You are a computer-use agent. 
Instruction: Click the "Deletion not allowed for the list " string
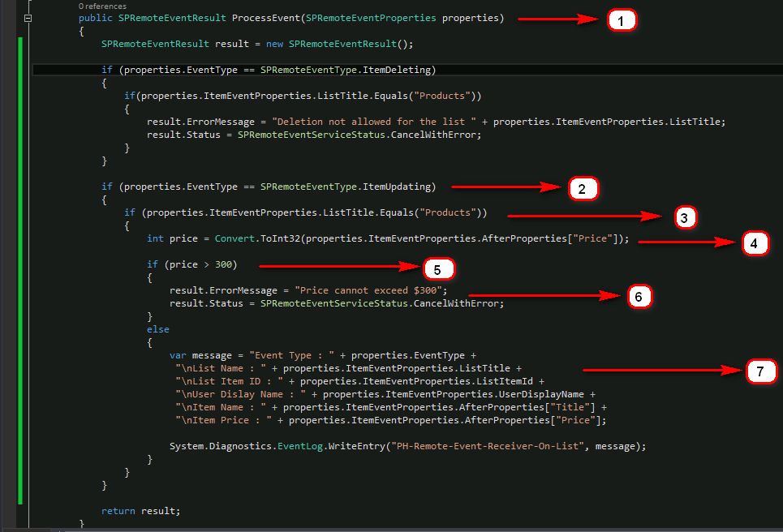(x=374, y=122)
